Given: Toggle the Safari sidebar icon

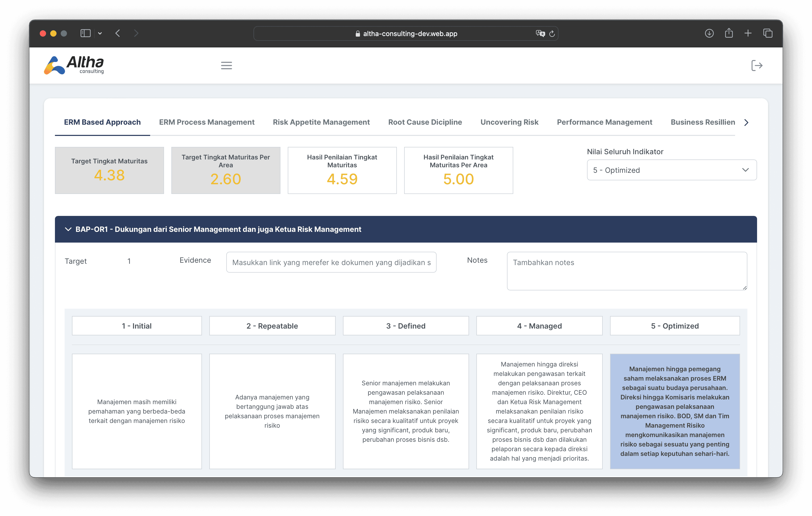Looking at the screenshot, I should (x=85, y=33).
